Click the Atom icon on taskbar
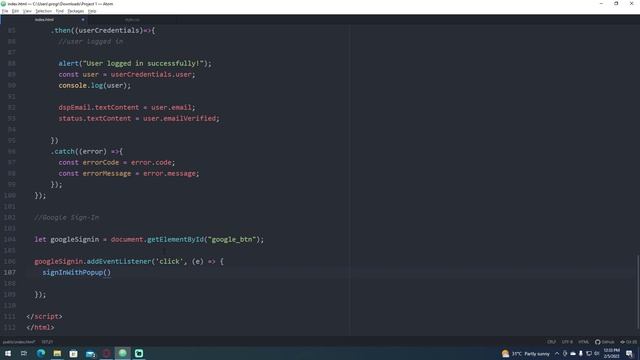This screenshot has width=640, height=360. [x=122, y=353]
